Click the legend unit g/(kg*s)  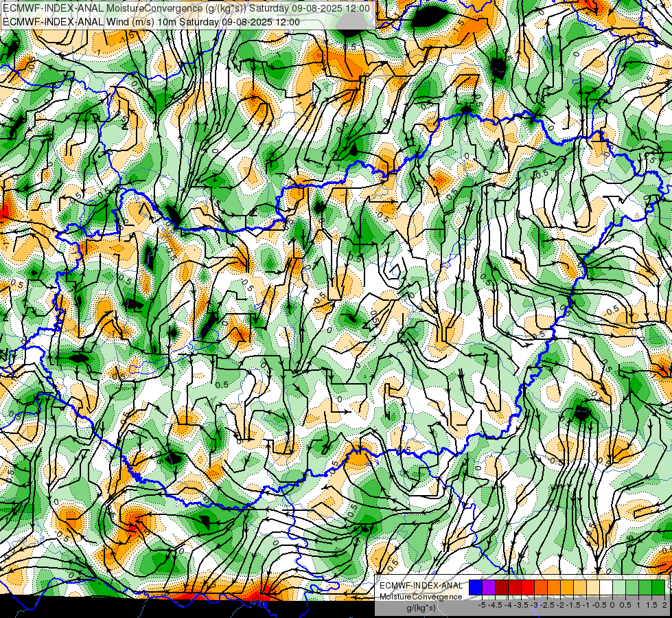(x=421, y=608)
